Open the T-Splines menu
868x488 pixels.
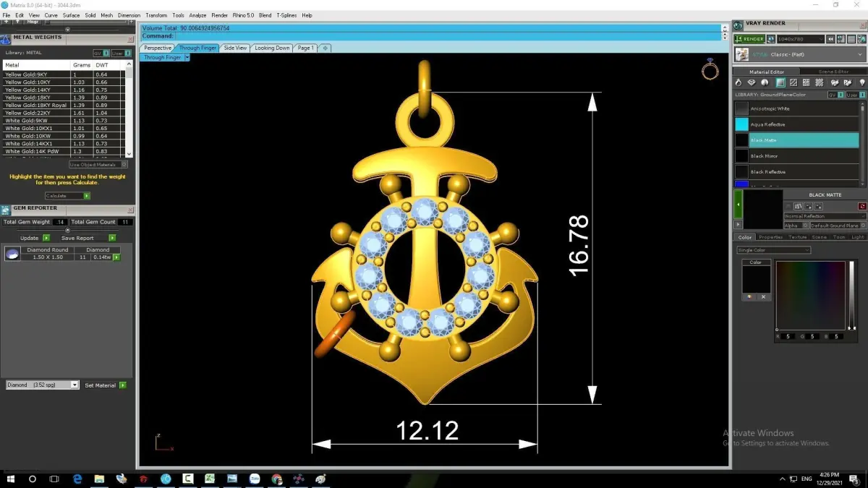285,15
